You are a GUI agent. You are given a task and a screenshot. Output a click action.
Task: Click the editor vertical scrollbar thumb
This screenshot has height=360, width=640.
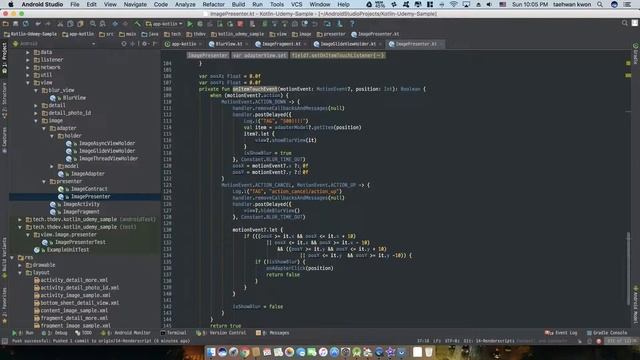pos(628,269)
